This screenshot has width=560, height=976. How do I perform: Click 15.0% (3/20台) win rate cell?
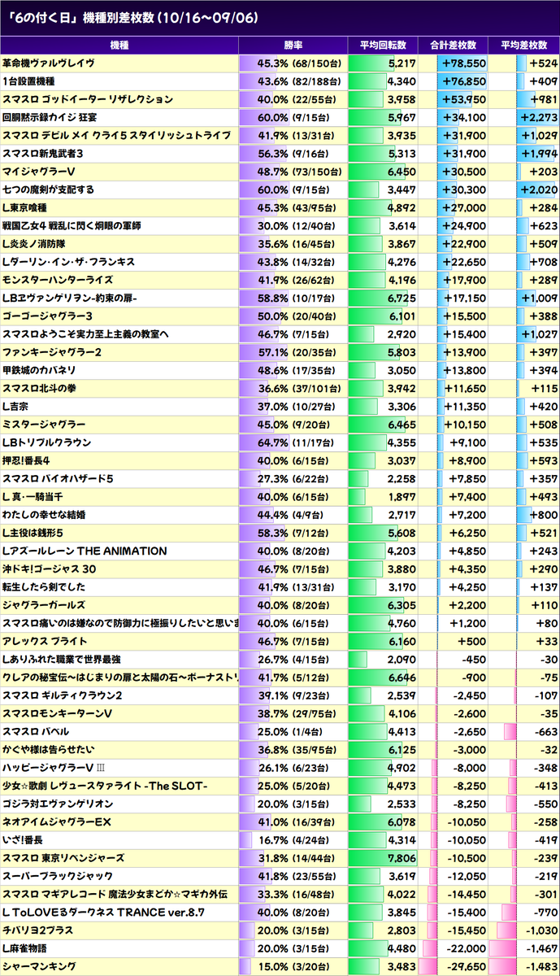click(x=293, y=965)
